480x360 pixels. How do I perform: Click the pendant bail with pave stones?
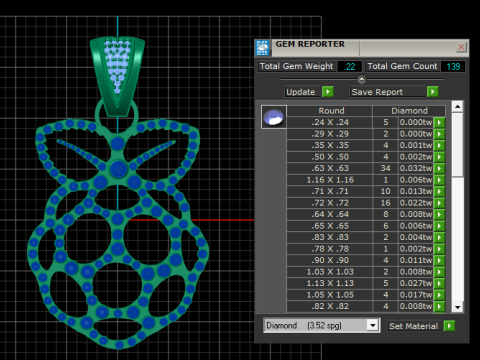[117, 77]
